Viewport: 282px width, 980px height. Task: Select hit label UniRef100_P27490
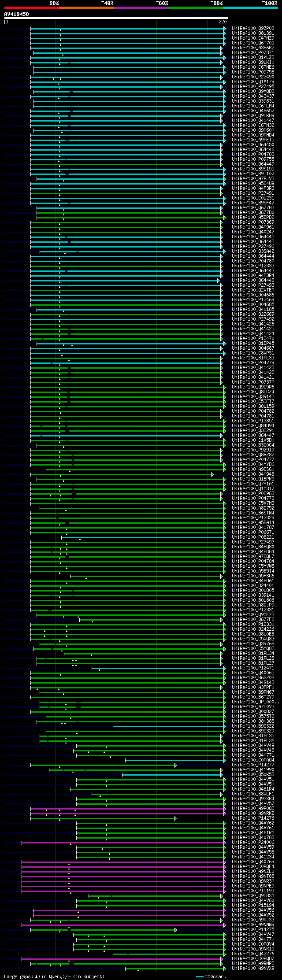(x=253, y=77)
